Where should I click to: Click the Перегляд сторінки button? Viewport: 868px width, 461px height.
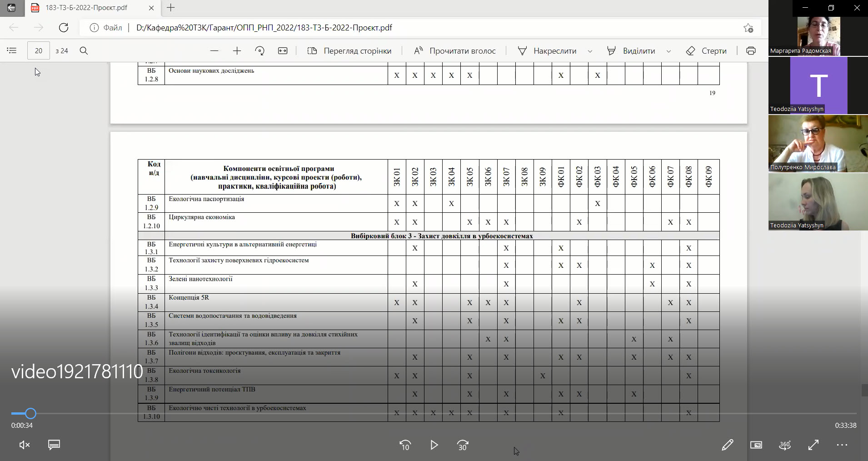(x=349, y=50)
